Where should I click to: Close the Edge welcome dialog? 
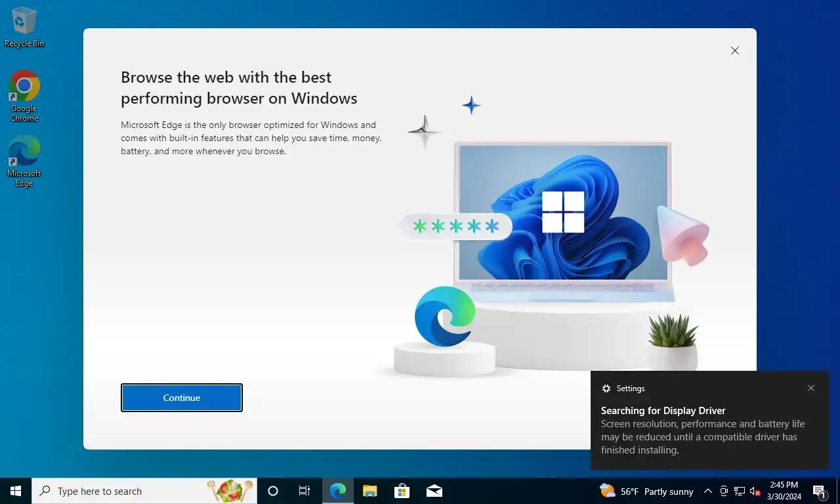735,51
